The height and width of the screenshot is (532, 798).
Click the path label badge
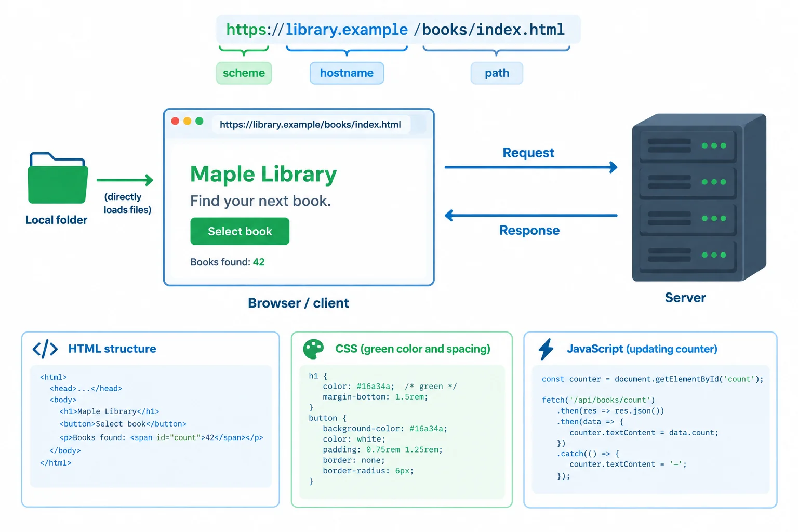click(497, 73)
